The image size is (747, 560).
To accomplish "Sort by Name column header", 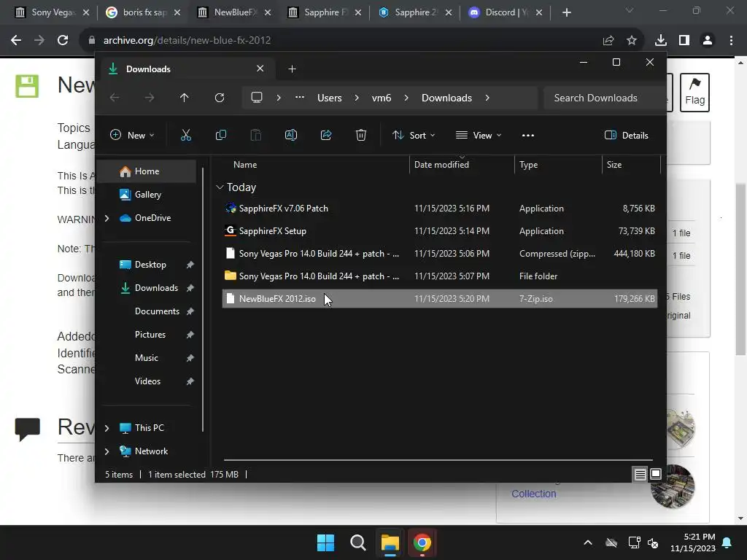I will 314,165.
